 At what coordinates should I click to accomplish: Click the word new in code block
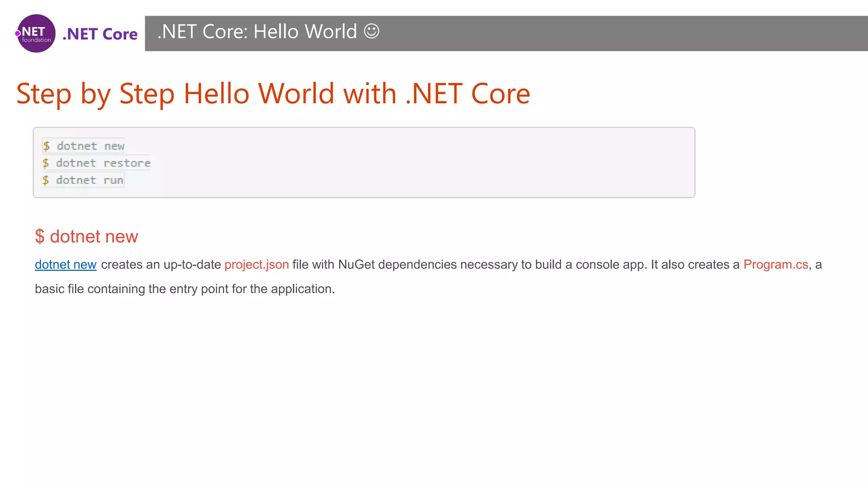114,146
